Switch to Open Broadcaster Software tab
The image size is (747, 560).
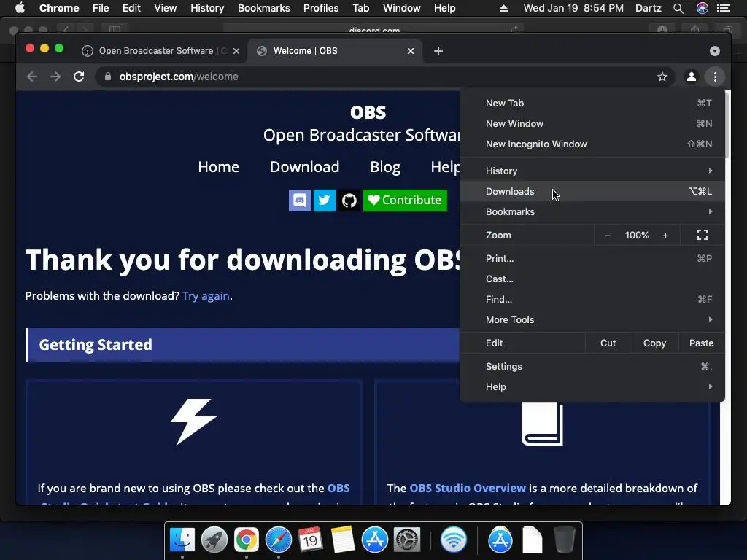click(x=162, y=51)
